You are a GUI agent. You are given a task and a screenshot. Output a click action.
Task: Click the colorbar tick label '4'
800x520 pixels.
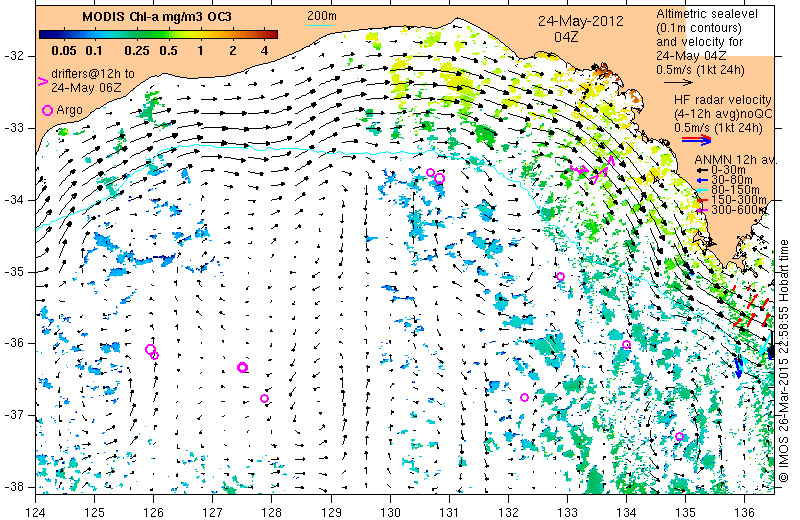click(x=264, y=51)
